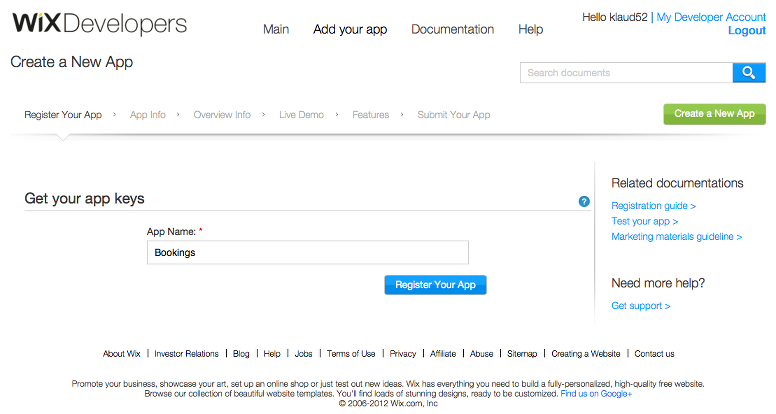Open My Developer Account link
The width and height of the screenshot is (776, 414).
pyautogui.click(x=711, y=17)
